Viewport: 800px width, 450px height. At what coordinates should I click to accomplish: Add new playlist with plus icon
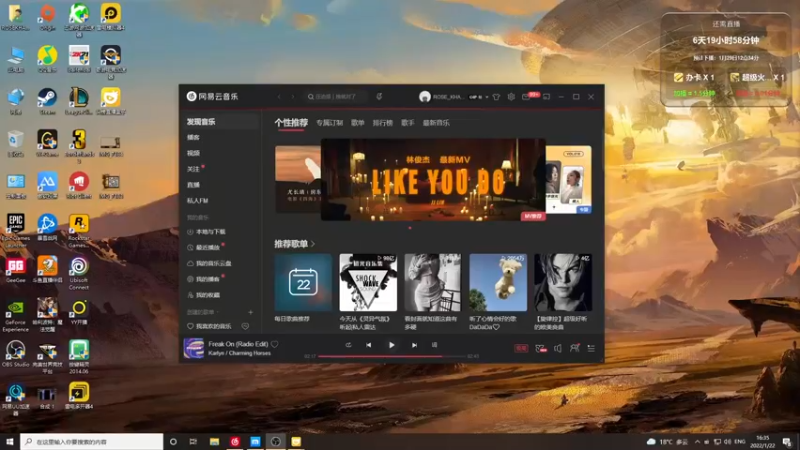[251, 312]
